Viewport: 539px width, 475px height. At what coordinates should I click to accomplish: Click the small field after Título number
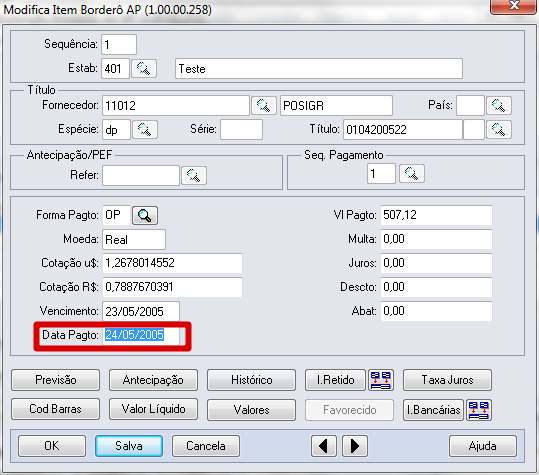coord(474,130)
